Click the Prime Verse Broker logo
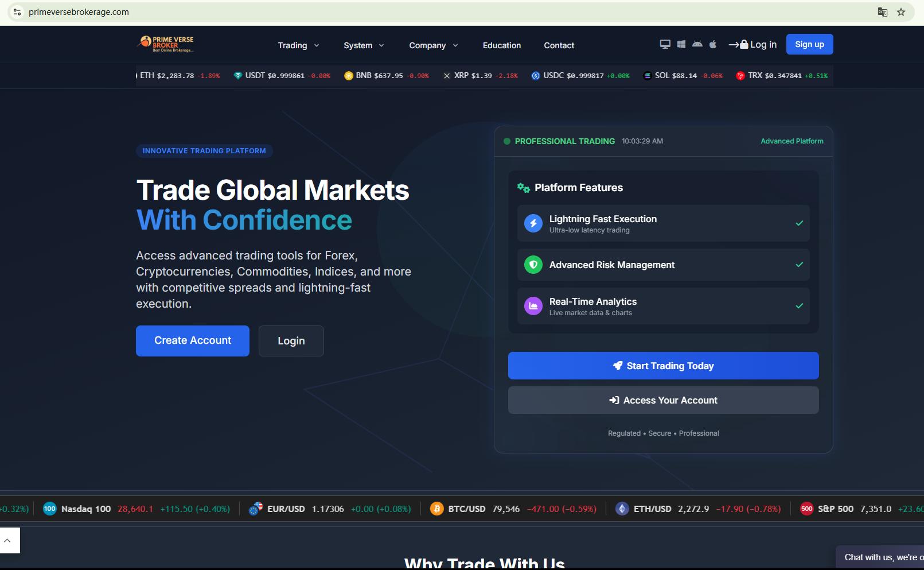Image resolution: width=924 pixels, height=570 pixels. coord(166,44)
